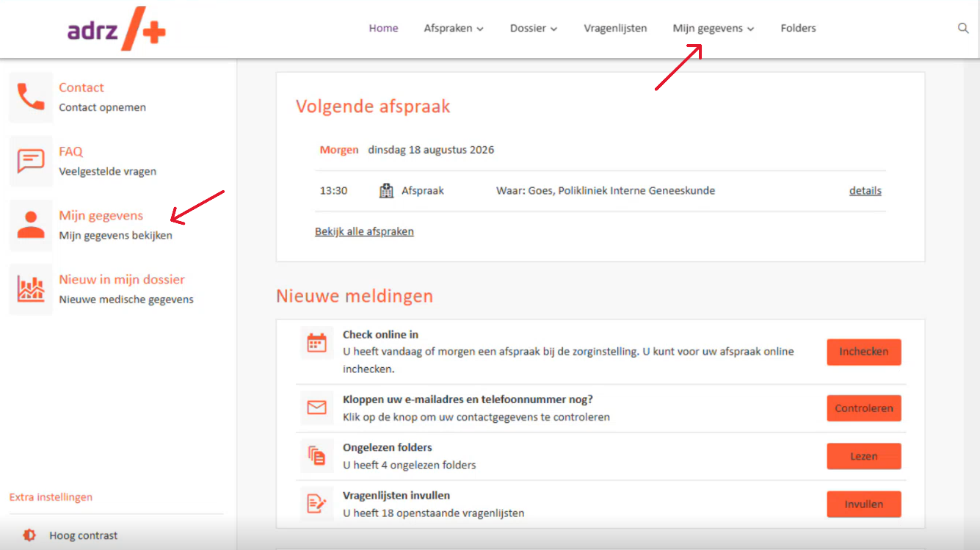980x550 pixels.
Task: Expand the Mijn gegevens top menu
Action: (713, 29)
